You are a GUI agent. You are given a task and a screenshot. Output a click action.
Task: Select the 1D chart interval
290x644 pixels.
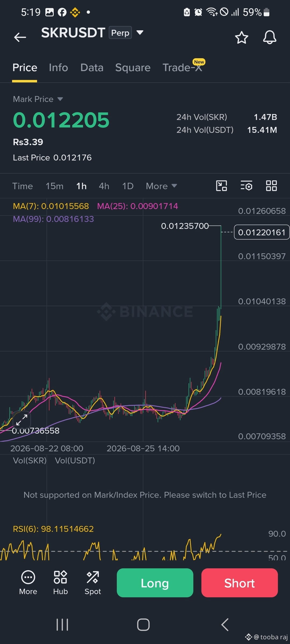tap(128, 186)
